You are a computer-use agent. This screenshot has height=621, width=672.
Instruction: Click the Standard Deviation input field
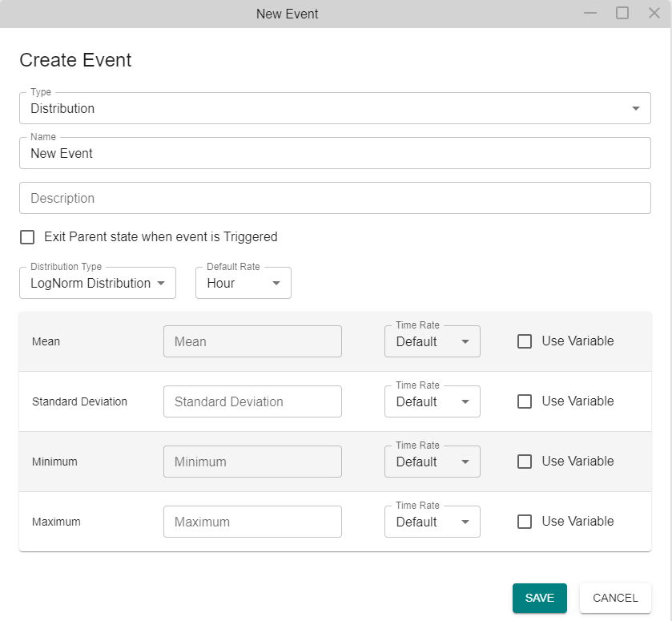(252, 401)
